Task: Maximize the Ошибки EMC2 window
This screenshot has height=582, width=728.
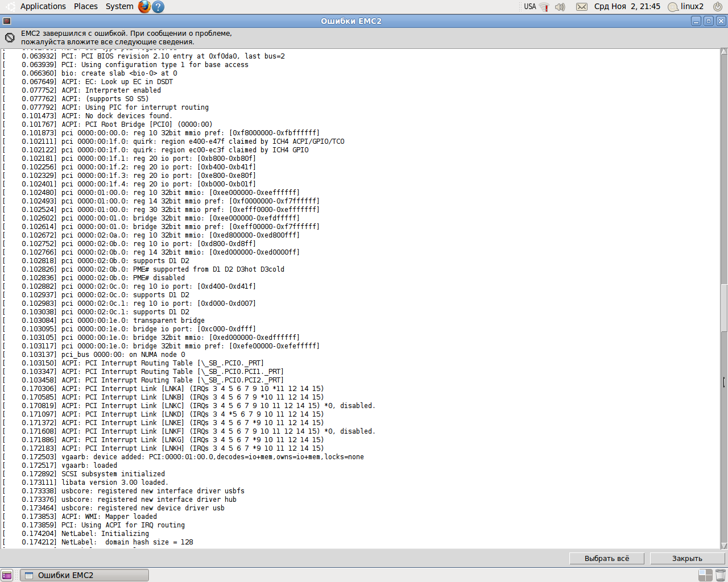Action: [709, 21]
